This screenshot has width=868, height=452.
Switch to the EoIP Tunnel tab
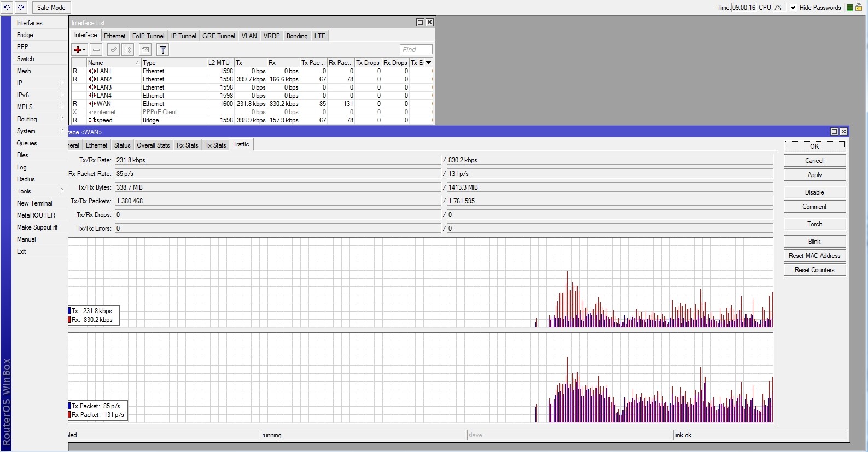click(x=148, y=36)
